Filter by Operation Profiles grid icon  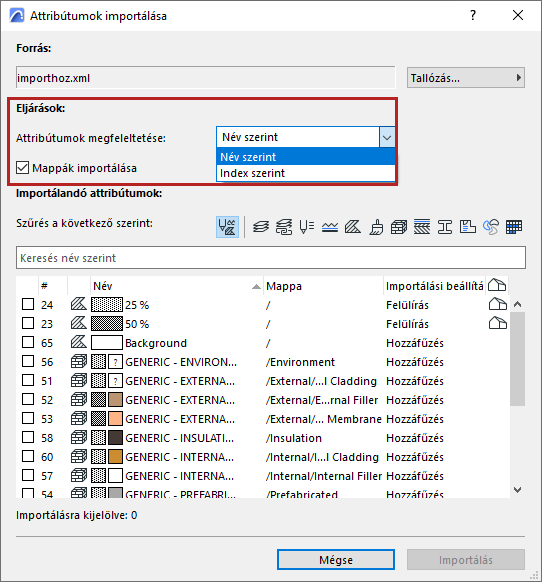tap(514, 227)
